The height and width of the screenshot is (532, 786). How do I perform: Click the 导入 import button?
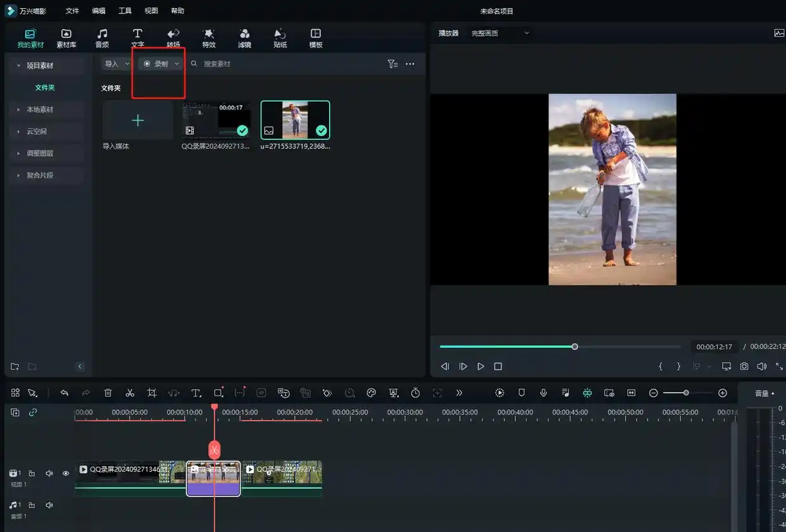pos(112,64)
